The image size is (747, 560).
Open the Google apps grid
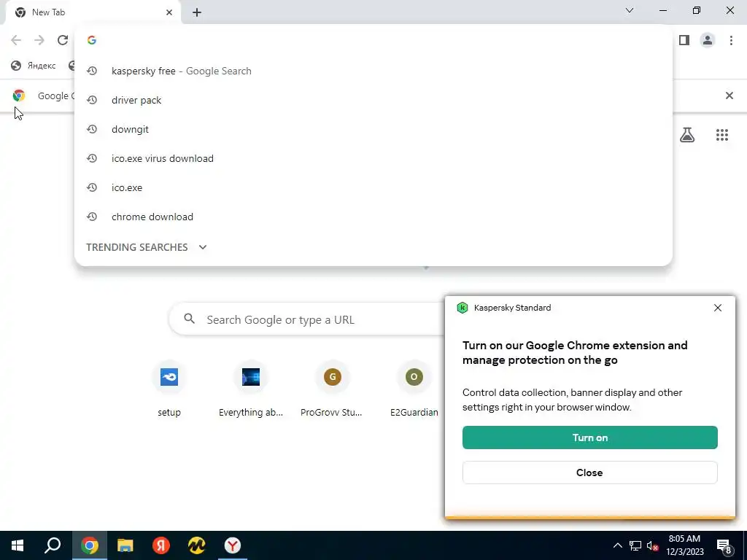pyautogui.click(x=722, y=135)
